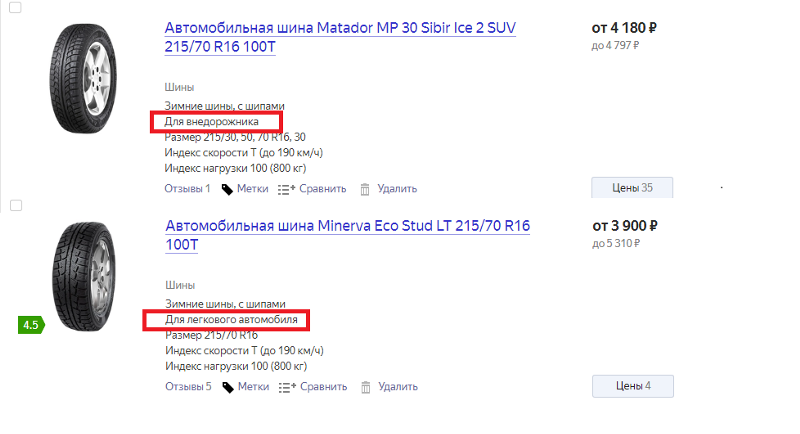800x434 pixels.
Task: Click the upper price до 4 797 ₽
Action: click(615, 45)
